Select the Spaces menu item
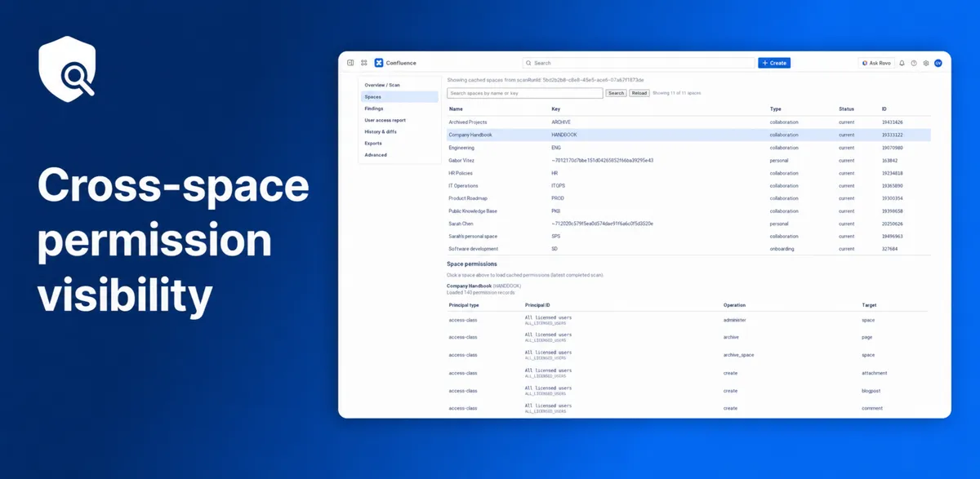This screenshot has height=479, width=980. pos(400,96)
